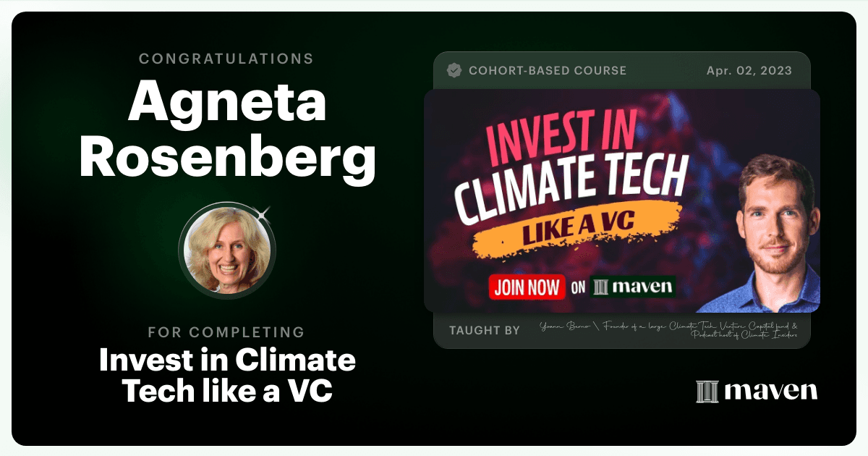This screenshot has height=456, width=868.
Task: Click the Maven pillar icon at bottom right
Action: coord(707,391)
